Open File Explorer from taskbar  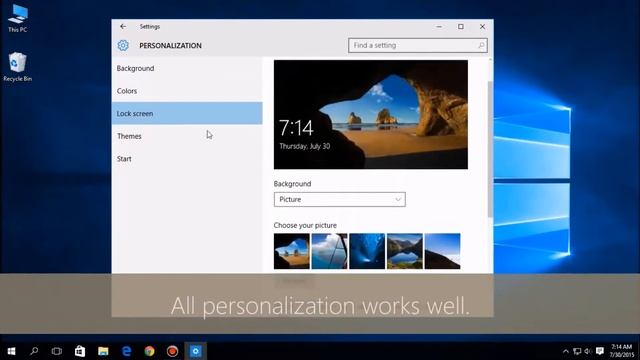(103, 351)
